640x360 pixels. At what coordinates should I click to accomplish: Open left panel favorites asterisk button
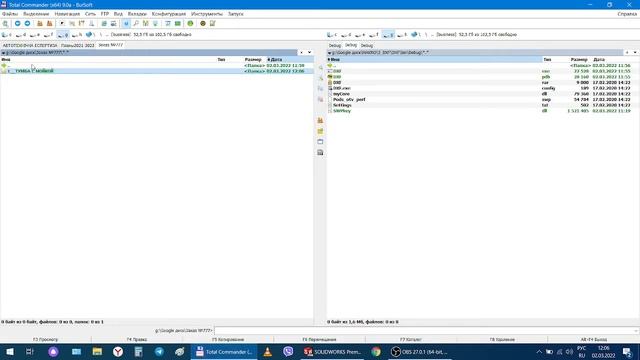302,53
